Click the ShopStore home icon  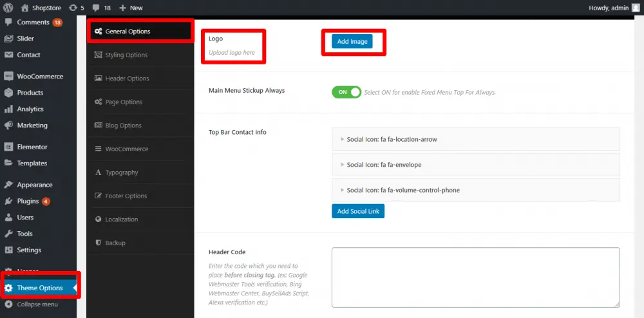pos(25,8)
